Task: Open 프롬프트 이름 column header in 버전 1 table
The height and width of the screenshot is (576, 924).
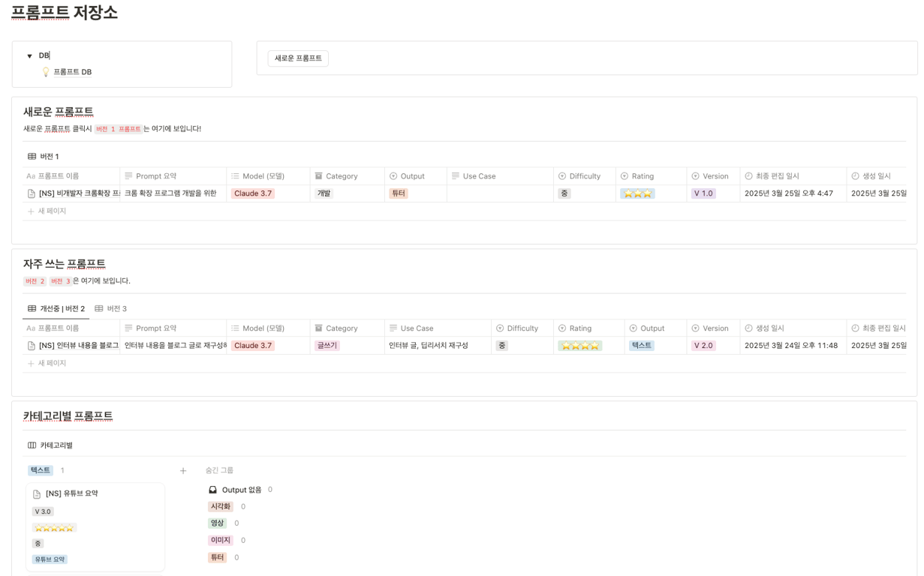Action: tap(71, 176)
